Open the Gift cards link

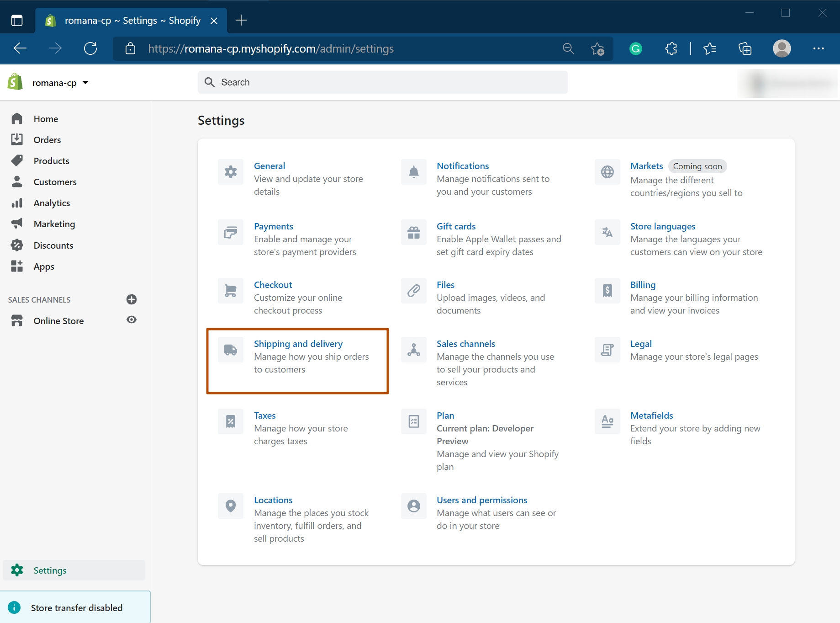click(x=456, y=226)
